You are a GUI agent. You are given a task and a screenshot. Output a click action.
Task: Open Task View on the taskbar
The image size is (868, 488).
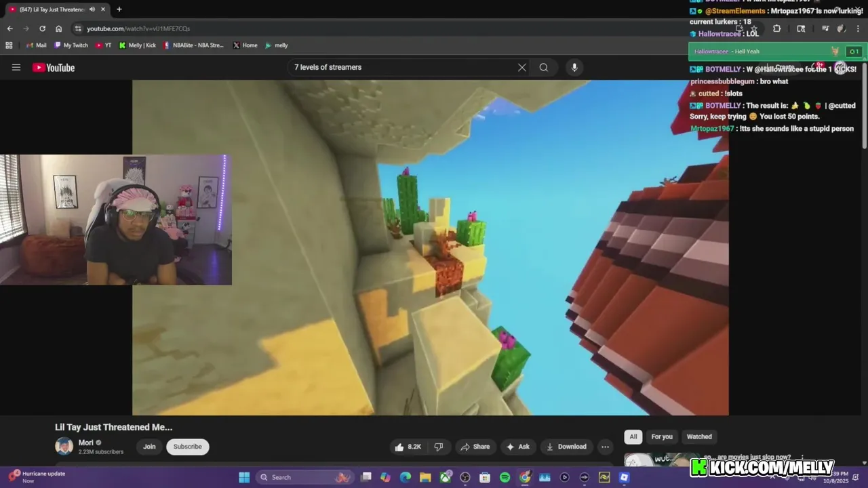(x=366, y=477)
